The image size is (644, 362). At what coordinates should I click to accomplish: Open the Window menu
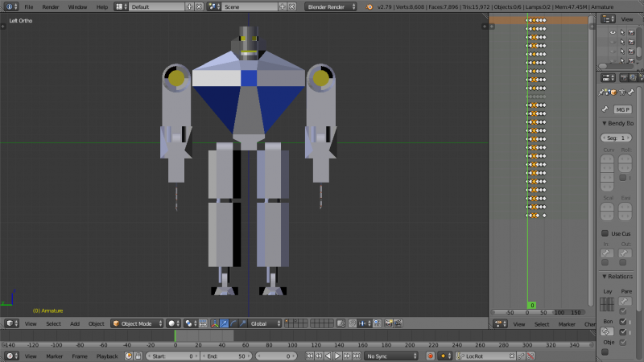pyautogui.click(x=77, y=6)
